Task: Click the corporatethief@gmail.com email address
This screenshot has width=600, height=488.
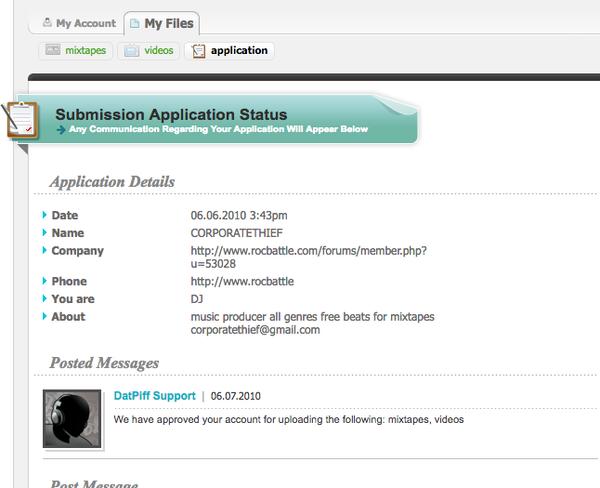Action: [x=255, y=330]
